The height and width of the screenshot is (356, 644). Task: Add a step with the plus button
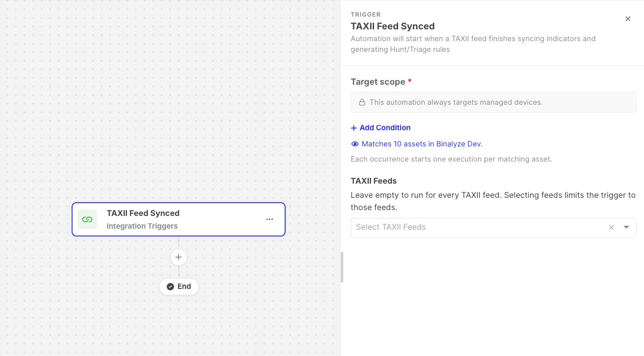pyautogui.click(x=179, y=257)
